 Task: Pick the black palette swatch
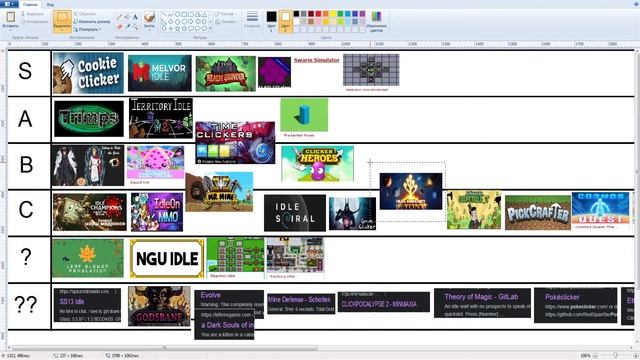click(296, 14)
